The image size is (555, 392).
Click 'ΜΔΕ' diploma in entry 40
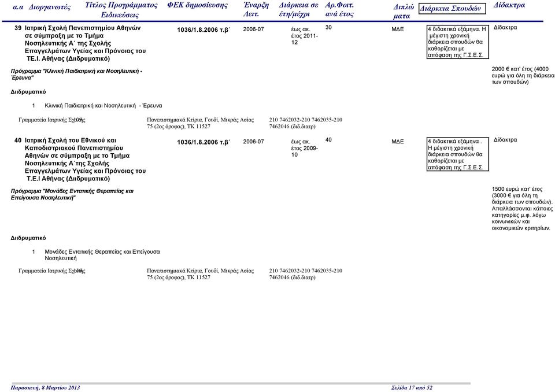pyautogui.click(x=398, y=142)
